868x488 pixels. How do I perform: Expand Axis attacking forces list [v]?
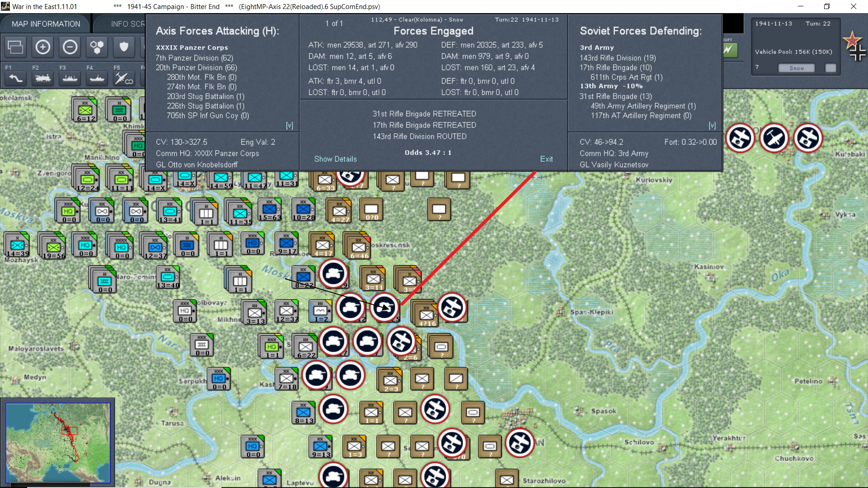coord(289,126)
